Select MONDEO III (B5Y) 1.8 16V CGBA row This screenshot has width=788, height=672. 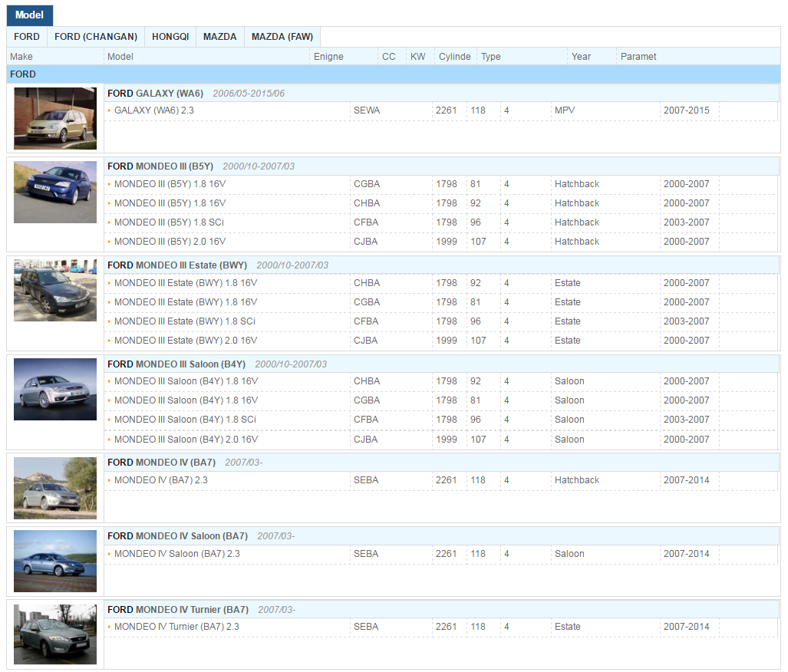click(442, 184)
